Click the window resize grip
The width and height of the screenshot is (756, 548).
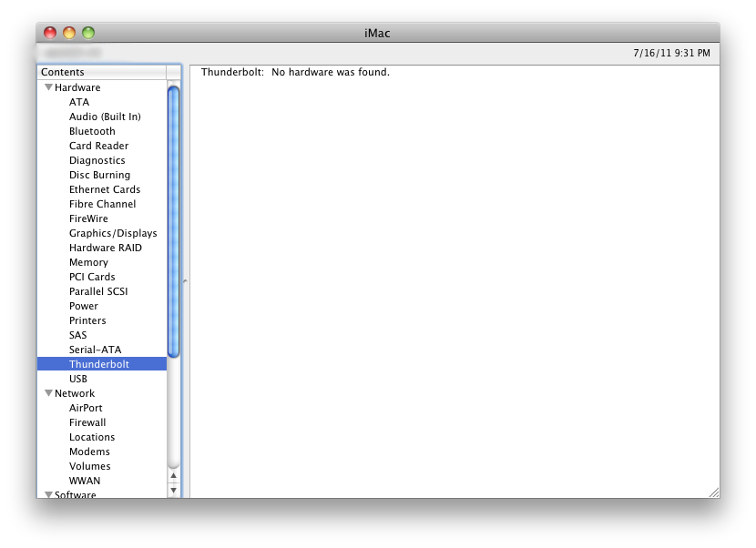(x=714, y=492)
